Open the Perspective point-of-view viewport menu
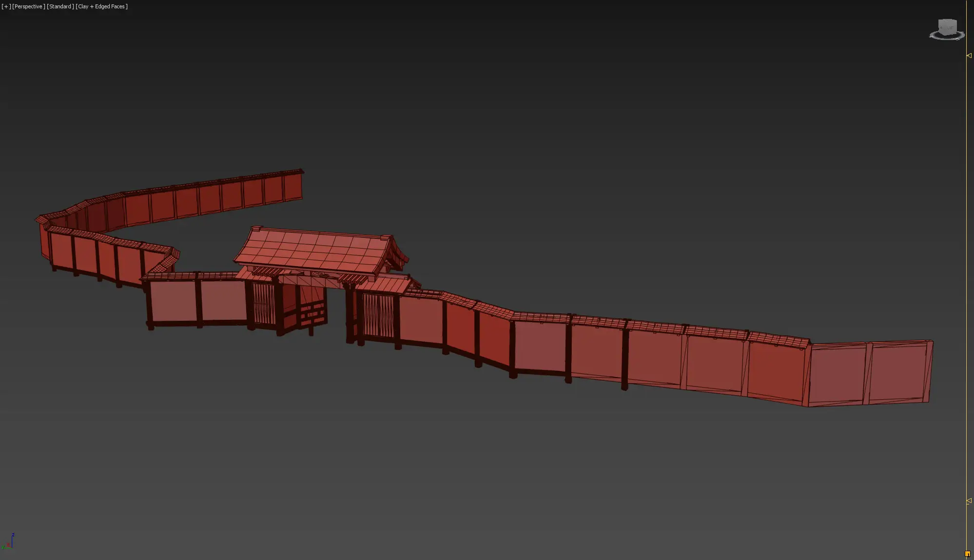Screen dimensions: 974x560 click(x=29, y=6)
